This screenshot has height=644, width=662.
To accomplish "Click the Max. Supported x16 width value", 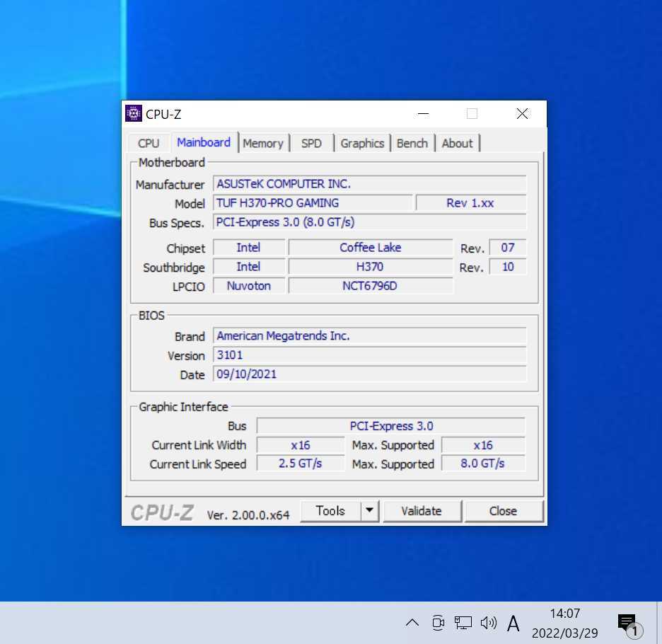I will click(x=483, y=445).
